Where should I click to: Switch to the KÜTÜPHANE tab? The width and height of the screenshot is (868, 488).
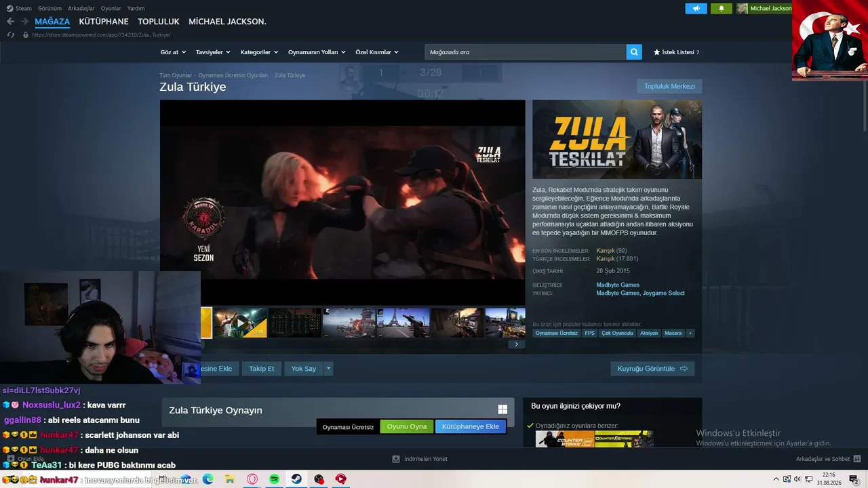(104, 22)
